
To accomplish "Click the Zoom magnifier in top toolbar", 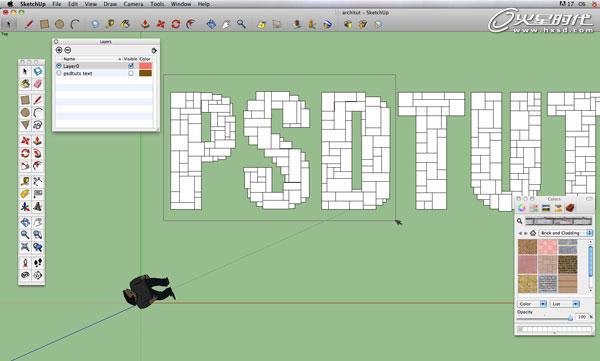I will click(x=241, y=24).
